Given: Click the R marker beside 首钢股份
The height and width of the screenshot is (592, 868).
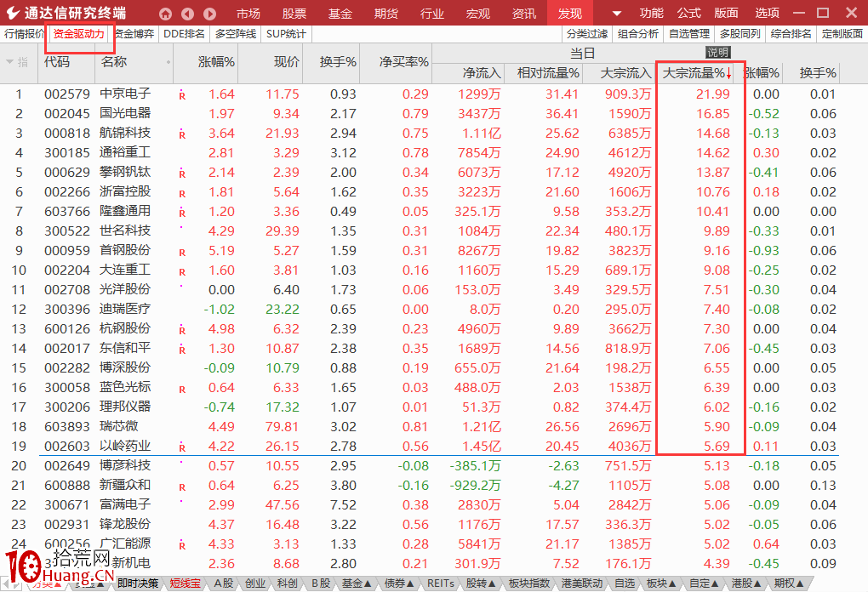Looking at the screenshot, I should point(182,252).
